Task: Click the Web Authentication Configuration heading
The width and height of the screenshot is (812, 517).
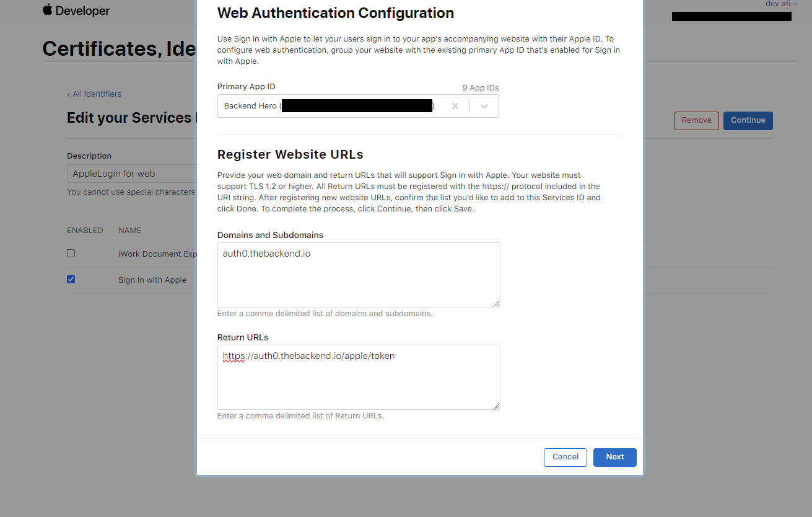Action: [x=336, y=12]
